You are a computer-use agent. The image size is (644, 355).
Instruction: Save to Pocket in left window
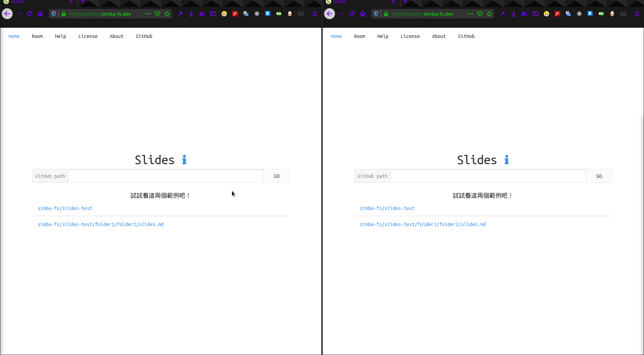point(157,14)
